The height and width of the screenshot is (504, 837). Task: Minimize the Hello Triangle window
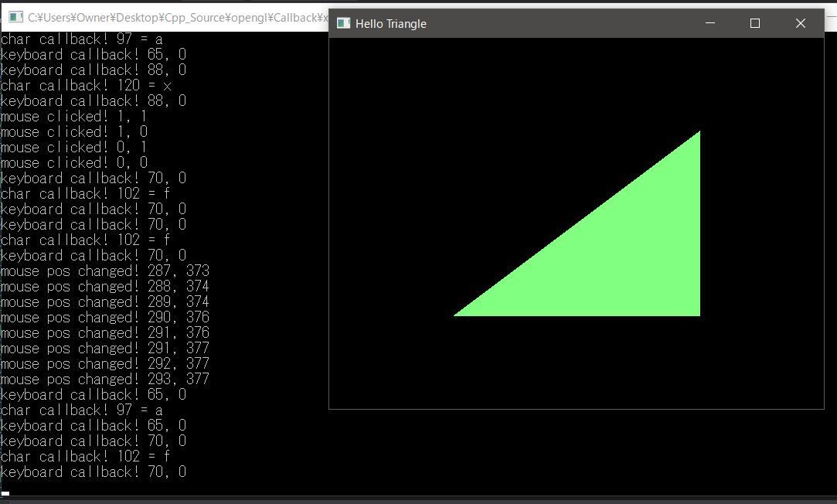click(x=710, y=23)
